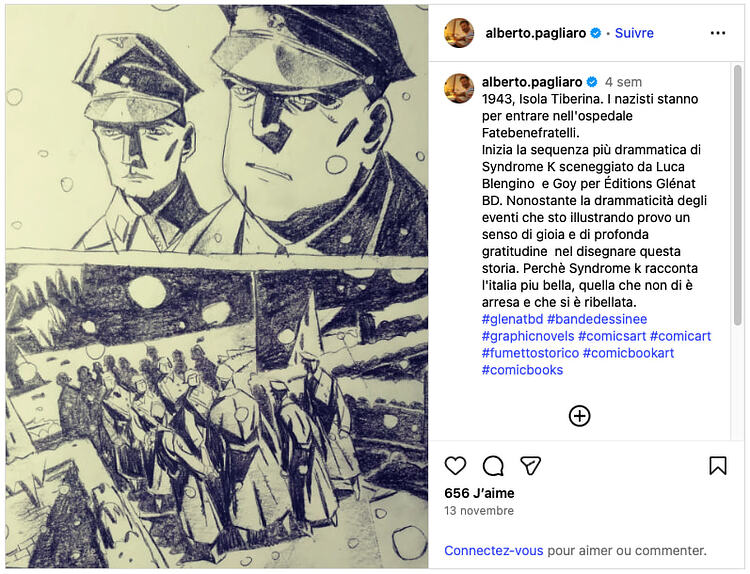This screenshot has width=750, height=574.
Task: Open the #comicbookart hashtag
Action: pos(628,353)
